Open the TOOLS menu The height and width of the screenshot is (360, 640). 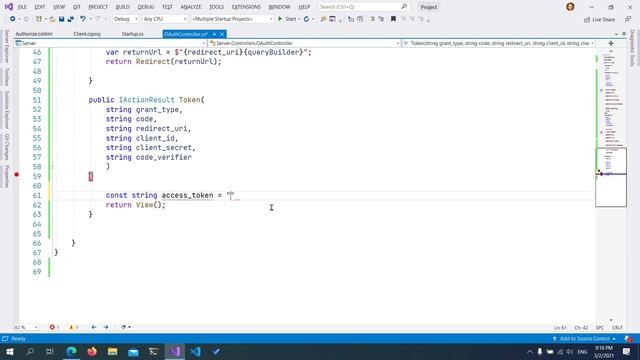pyautogui.click(x=216, y=7)
